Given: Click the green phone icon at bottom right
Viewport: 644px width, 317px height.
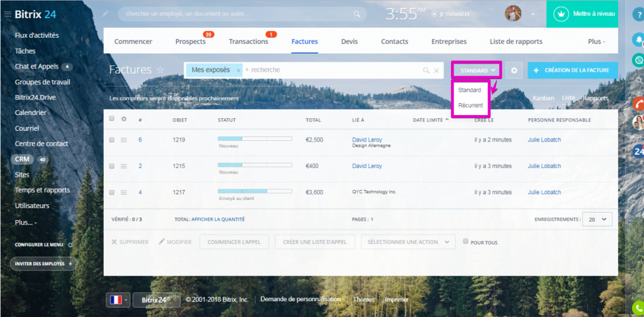Looking at the screenshot, I should click(638, 308).
